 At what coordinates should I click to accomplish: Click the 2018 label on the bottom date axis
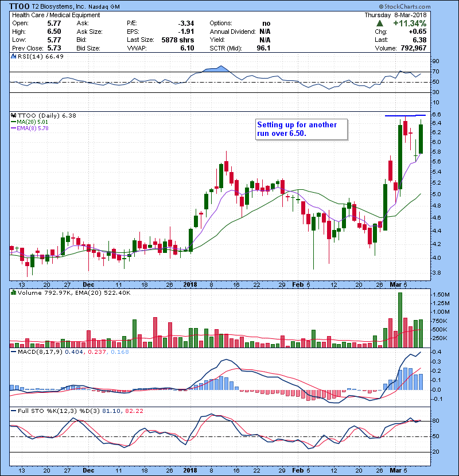coord(190,470)
